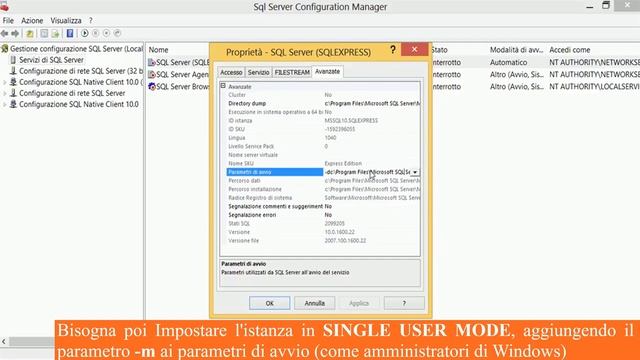Expand Configurazione SQL Native Client 10.0 (32 bit) node
Image resolution: width=640 pixels, height=360 pixels.
pos(4,82)
